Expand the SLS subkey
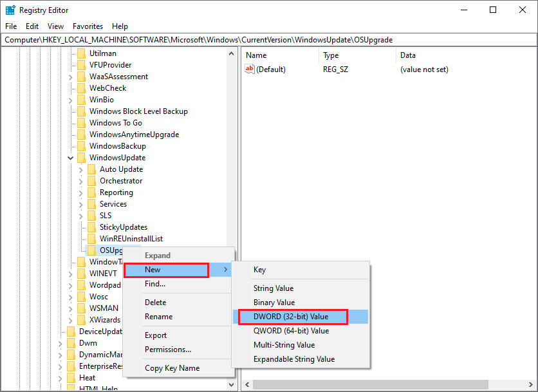The width and height of the screenshot is (538, 392). pos(81,216)
